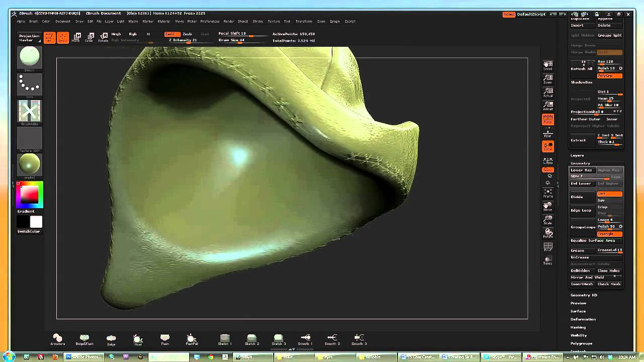Toggle Transp transparency display
This screenshot has width=644, height=362.
click(548, 260)
